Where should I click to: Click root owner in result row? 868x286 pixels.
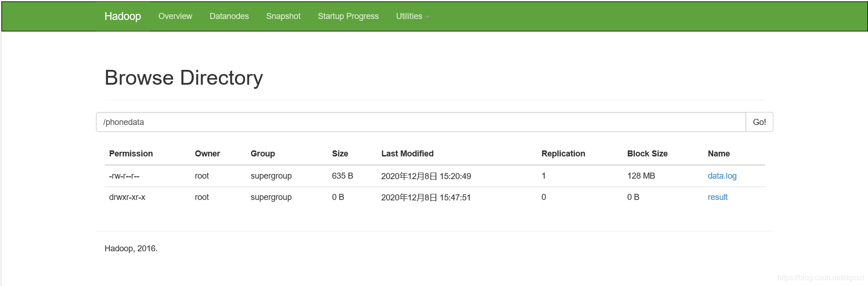click(202, 197)
